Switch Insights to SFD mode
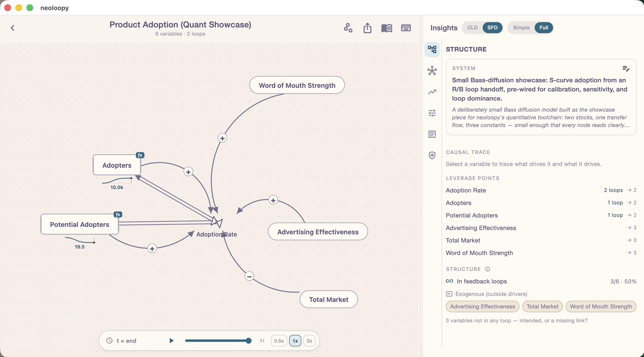Image resolution: width=644 pixels, height=357 pixels. (492, 27)
